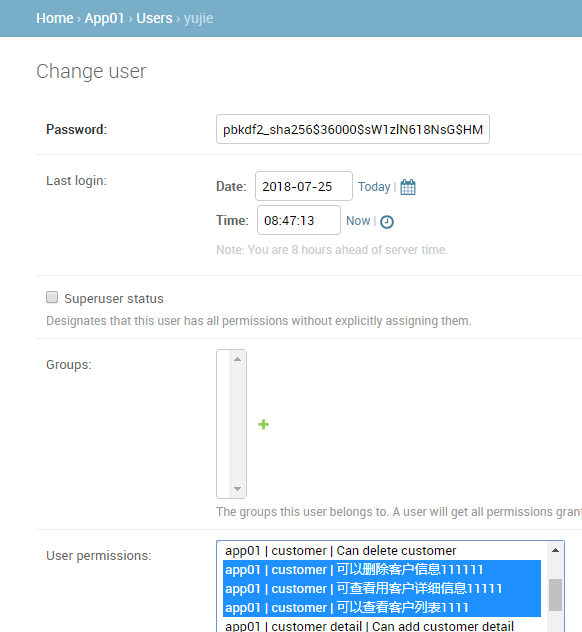The image size is (582, 632).
Task: Set time using Now link
Action: [x=358, y=221]
